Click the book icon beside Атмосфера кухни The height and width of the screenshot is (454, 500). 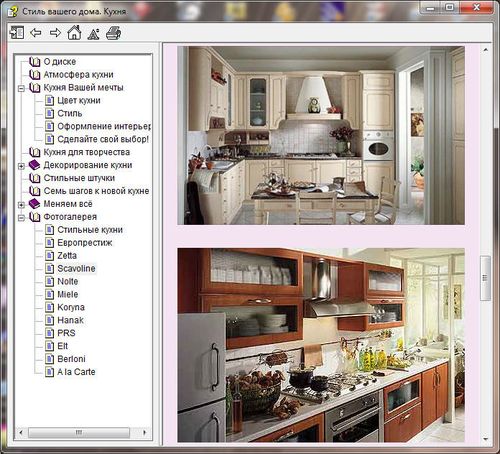[x=35, y=75]
